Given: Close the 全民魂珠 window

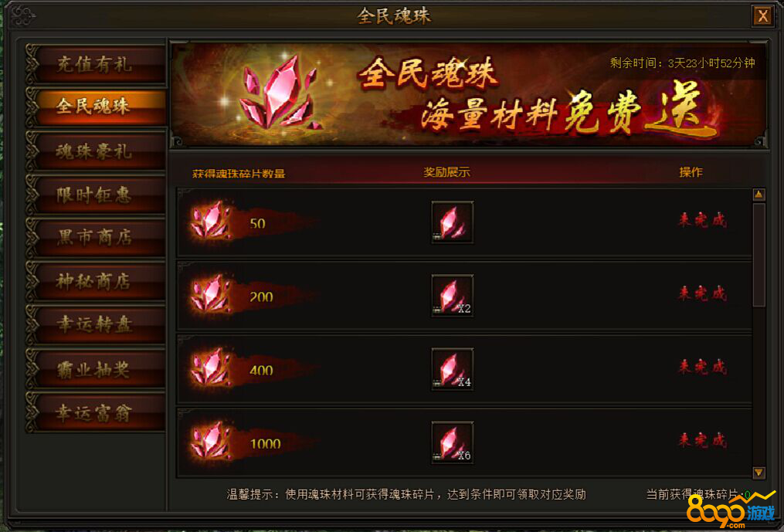Looking at the screenshot, I should click(x=762, y=16).
